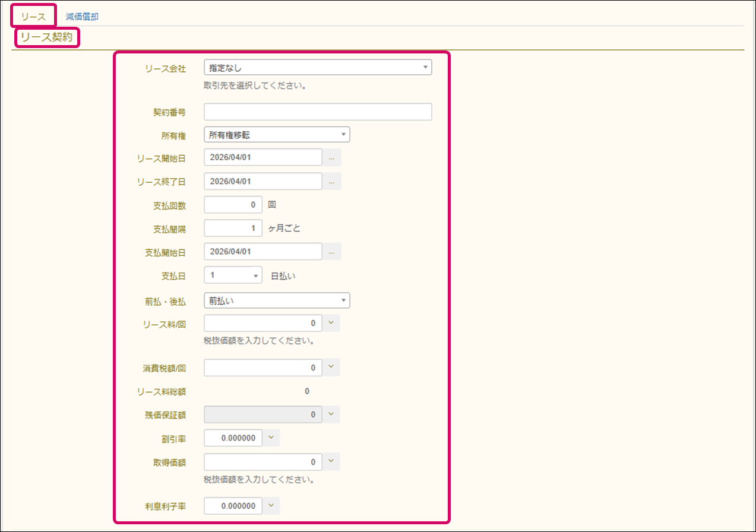Click the リース開始日 date text field

tap(262, 157)
